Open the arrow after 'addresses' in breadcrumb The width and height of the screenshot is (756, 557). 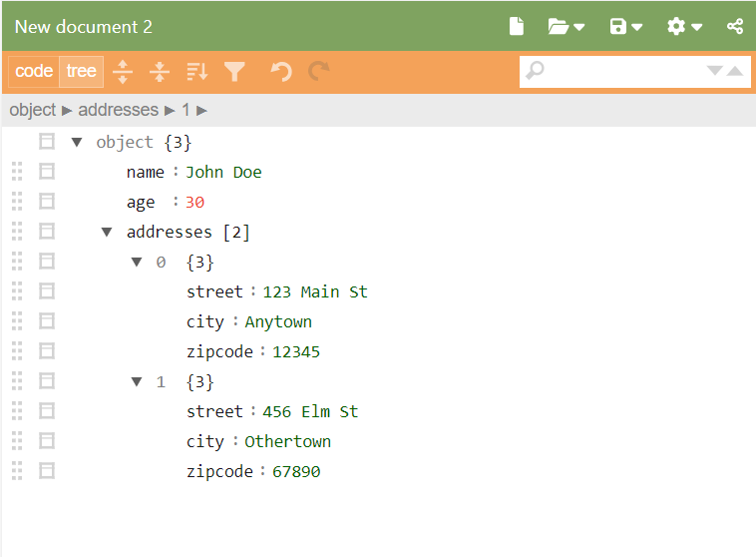(x=170, y=111)
